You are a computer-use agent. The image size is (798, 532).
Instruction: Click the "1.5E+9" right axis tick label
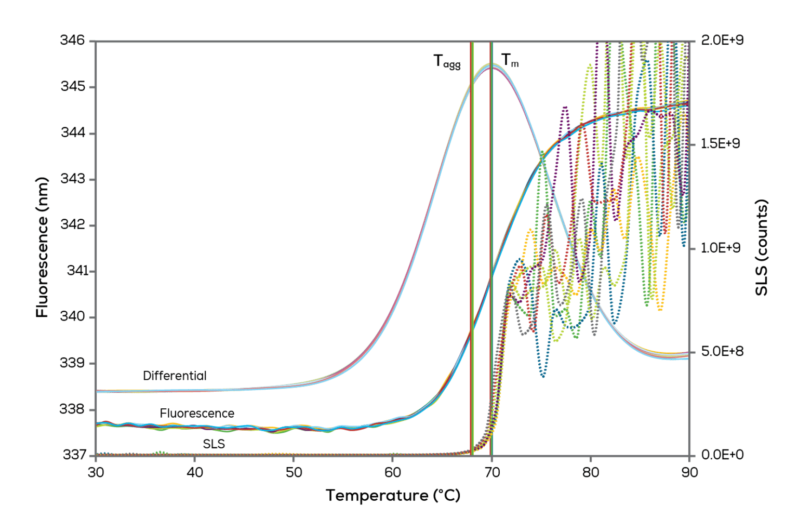tap(721, 144)
